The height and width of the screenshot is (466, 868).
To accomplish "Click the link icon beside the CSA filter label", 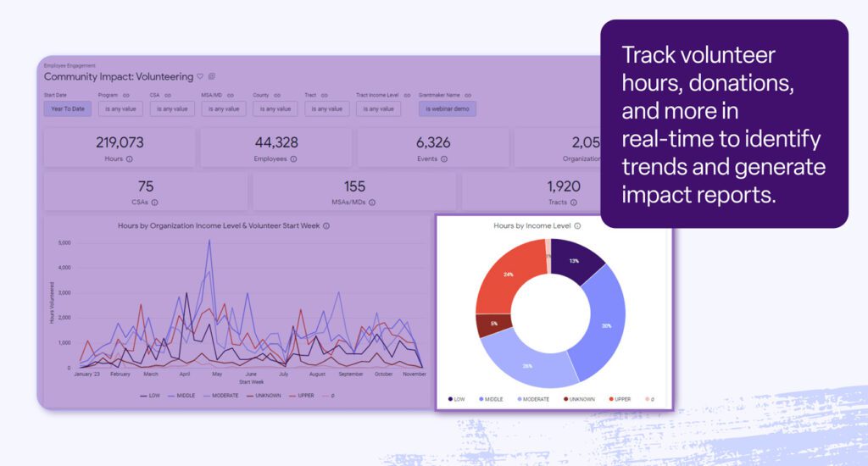I will (167, 96).
